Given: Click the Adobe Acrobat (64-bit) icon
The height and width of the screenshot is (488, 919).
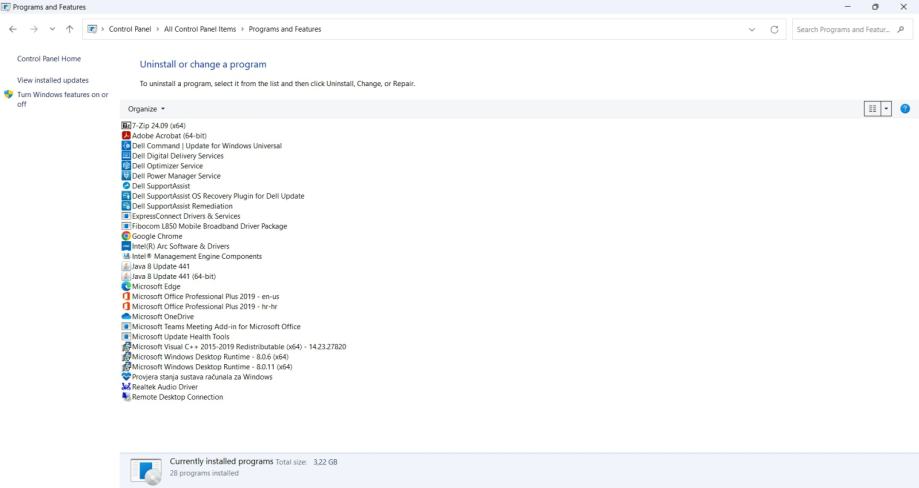Looking at the screenshot, I should point(126,135).
